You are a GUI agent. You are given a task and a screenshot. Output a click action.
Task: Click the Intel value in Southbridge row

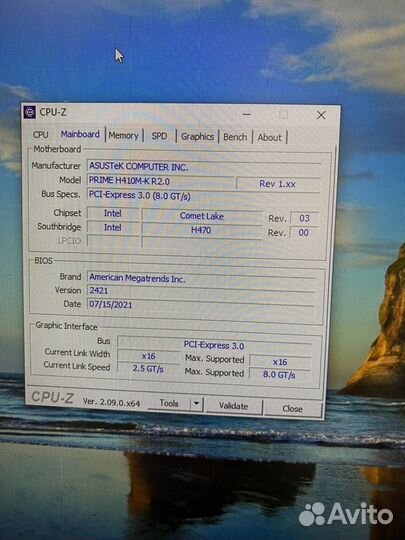point(113,227)
